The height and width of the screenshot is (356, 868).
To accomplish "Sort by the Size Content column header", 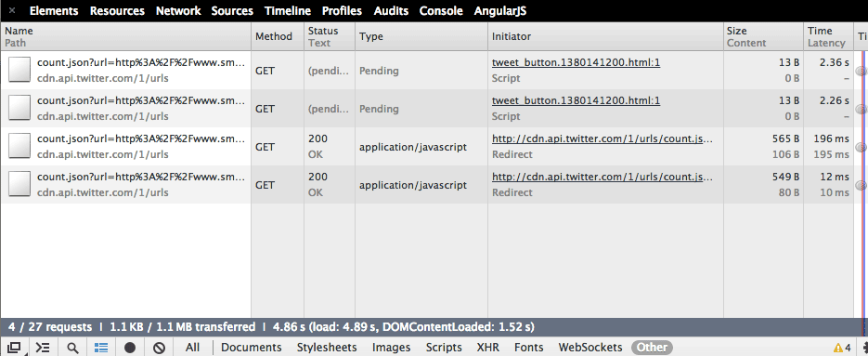I will coord(763,36).
